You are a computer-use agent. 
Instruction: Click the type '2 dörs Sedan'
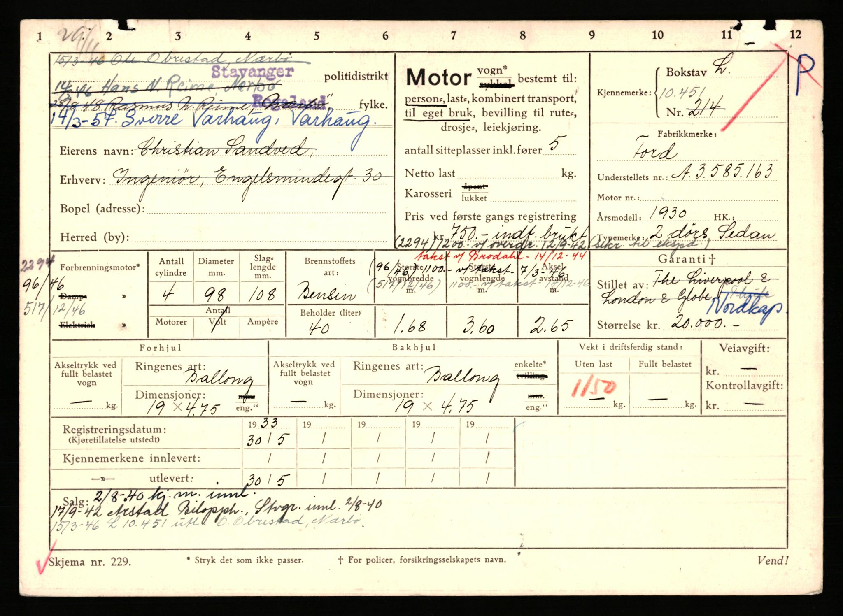coord(713,233)
